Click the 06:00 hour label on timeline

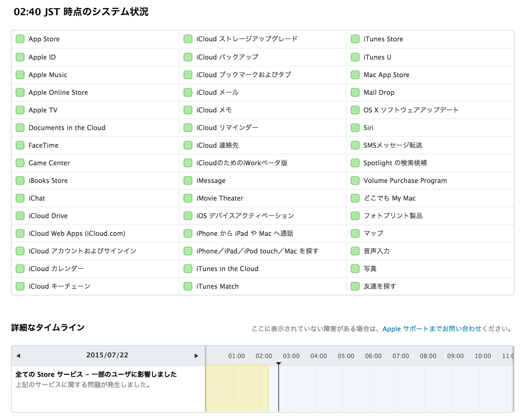tap(373, 356)
